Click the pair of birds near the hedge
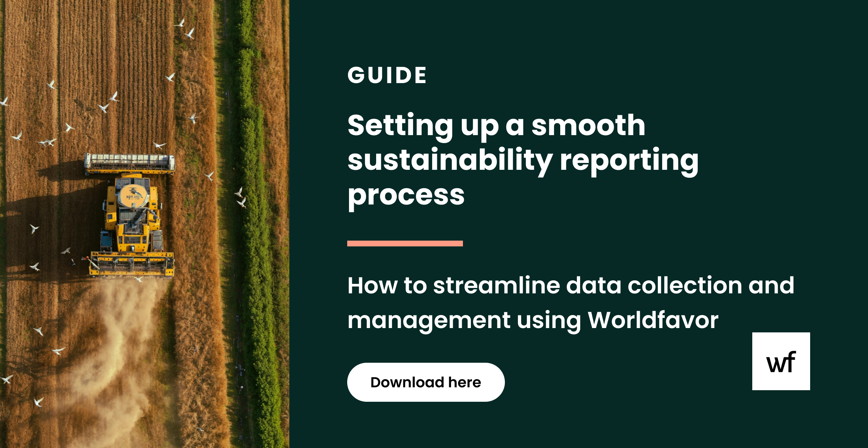Image resolution: width=868 pixels, height=448 pixels. 241,197
